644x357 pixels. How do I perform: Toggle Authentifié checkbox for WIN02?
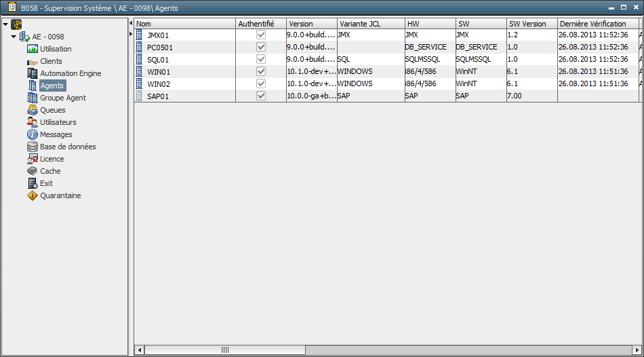coord(261,83)
